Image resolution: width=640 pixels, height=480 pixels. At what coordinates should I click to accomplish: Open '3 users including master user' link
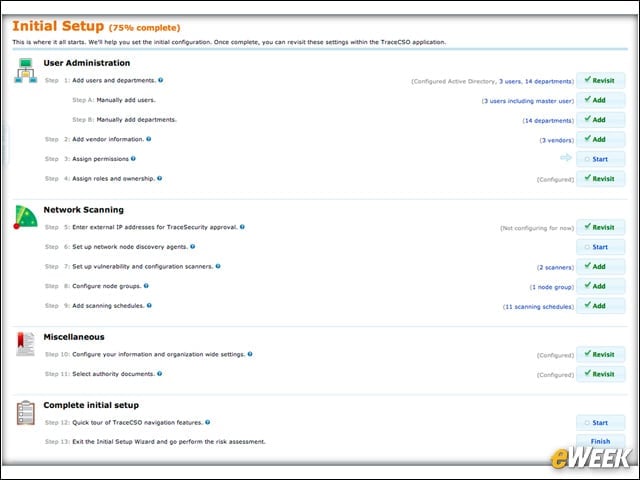[x=528, y=101]
